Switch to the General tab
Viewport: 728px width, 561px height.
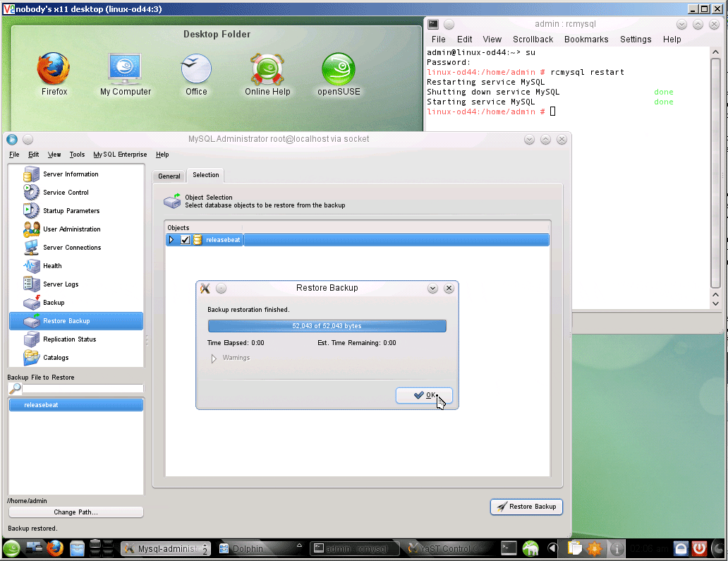click(x=169, y=176)
